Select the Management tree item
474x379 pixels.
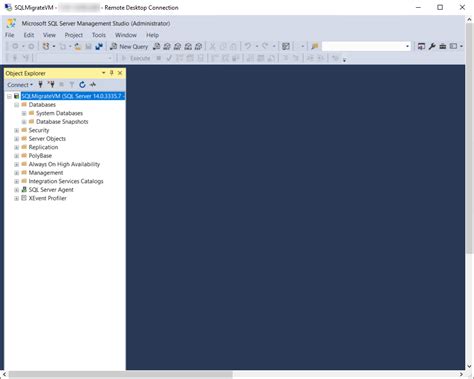click(x=46, y=173)
